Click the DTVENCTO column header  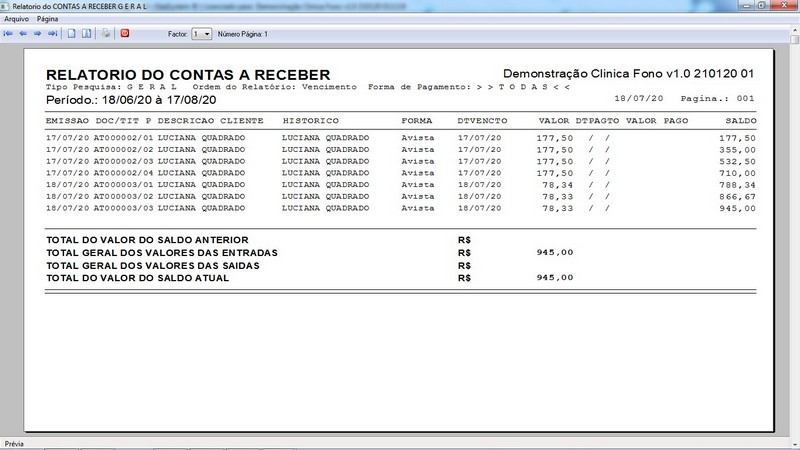coord(482,121)
